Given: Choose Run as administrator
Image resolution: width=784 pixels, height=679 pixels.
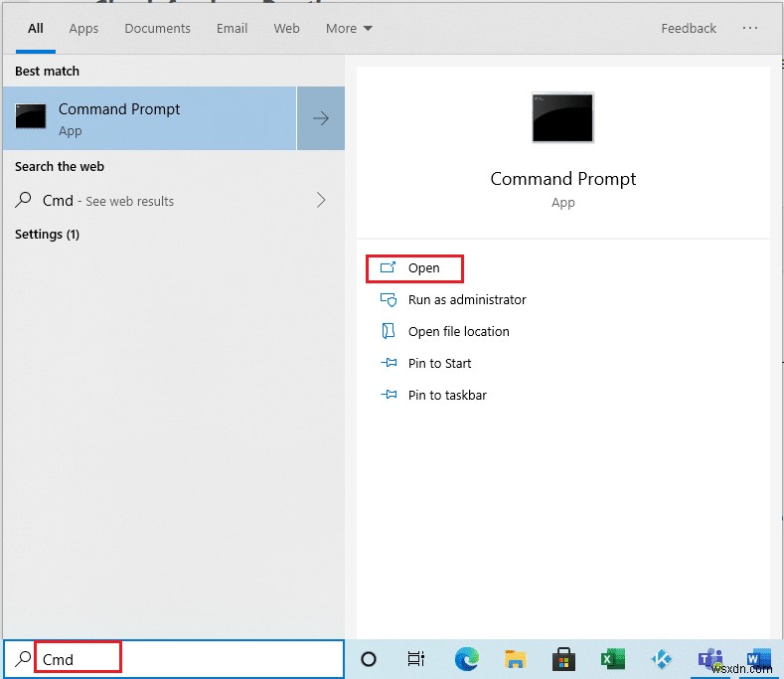Looking at the screenshot, I should click(x=467, y=300).
